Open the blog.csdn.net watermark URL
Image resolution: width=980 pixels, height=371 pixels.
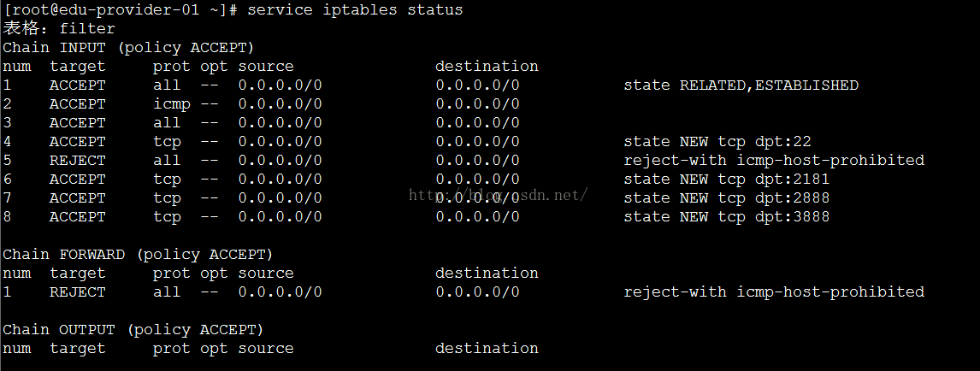click(x=498, y=195)
